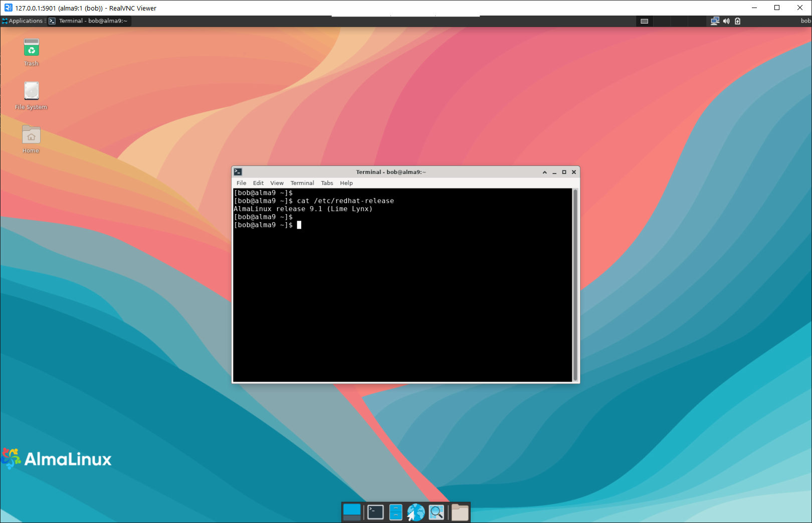Launch Terminal Emulator from the dock
812x523 pixels.
pos(375,512)
